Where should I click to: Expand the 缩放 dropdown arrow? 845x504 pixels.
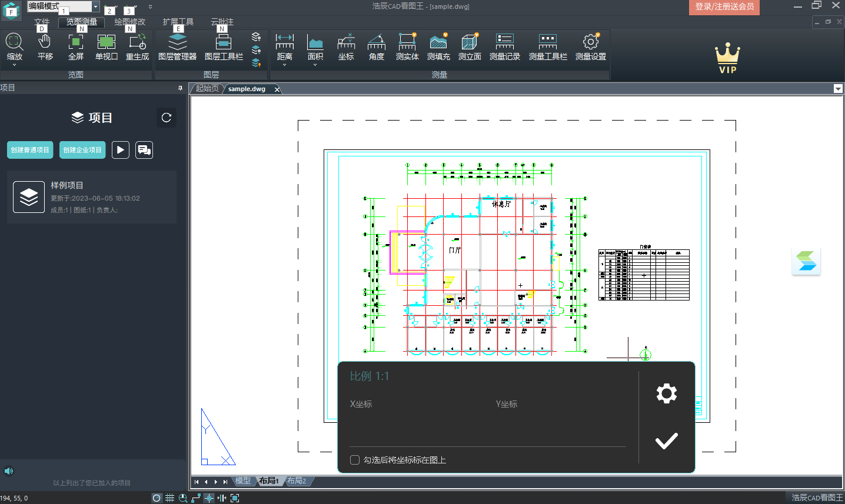[14, 65]
